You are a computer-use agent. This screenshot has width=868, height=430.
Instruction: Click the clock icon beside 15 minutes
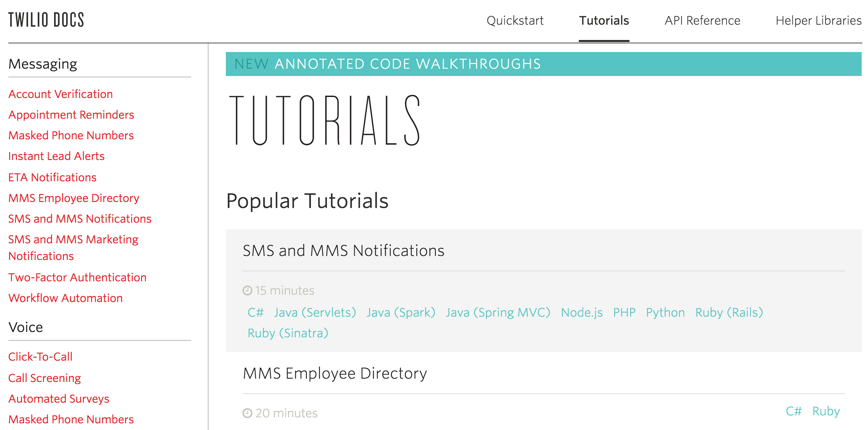click(247, 290)
